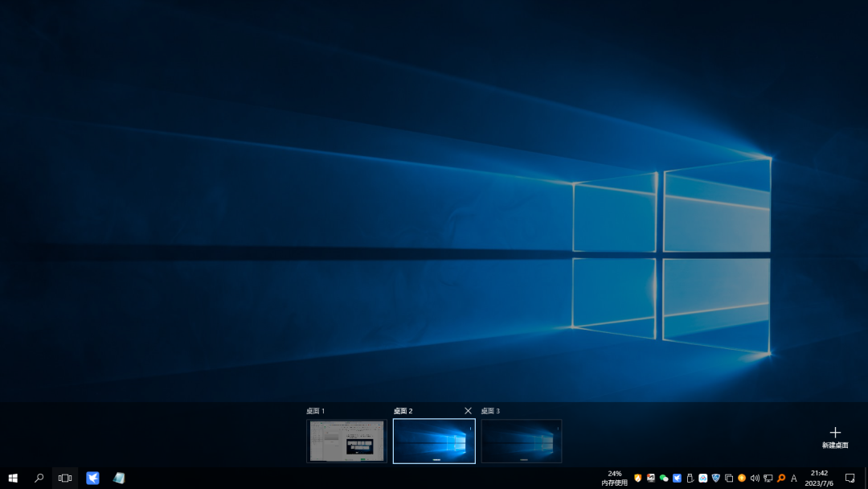Click the overlapping windows tray icon
Image resolution: width=868 pixels, height=489 pixels.
click(x=729, y=478)
